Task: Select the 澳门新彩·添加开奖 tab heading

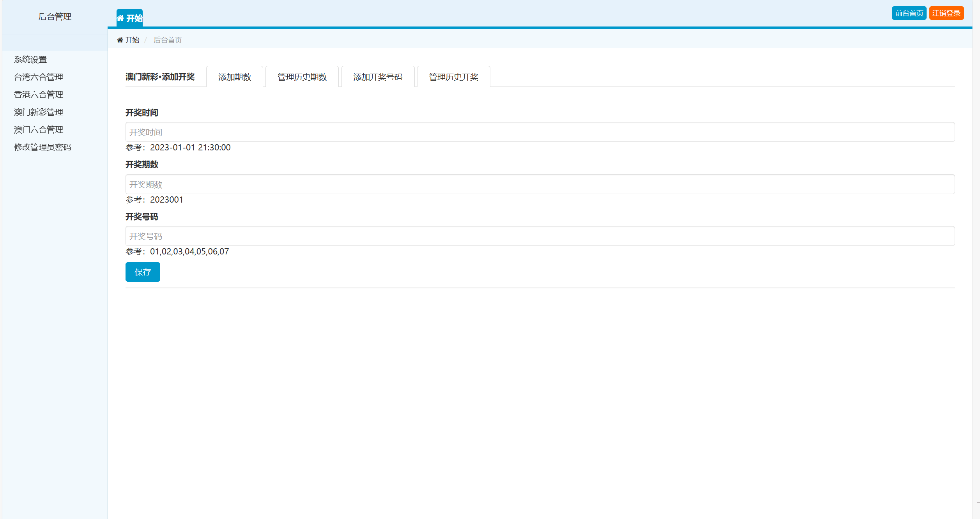Action: 160,77
